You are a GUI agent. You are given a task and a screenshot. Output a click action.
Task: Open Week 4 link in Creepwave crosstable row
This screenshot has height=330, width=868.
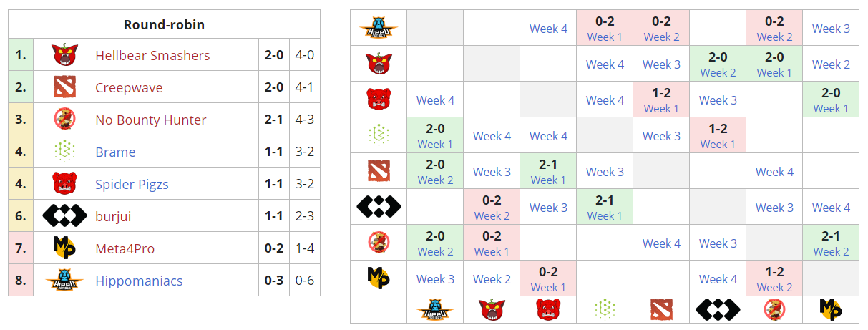coord(774,172)
